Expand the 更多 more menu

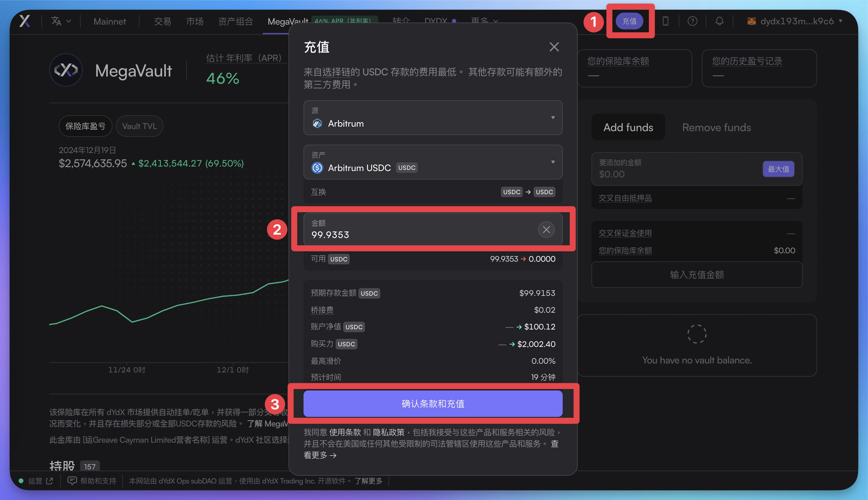[484, 21]
